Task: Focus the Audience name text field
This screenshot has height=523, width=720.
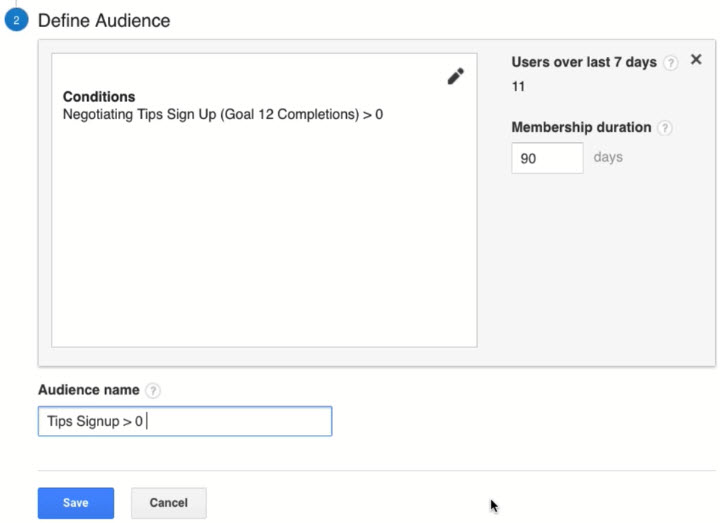Action: pos(240,421)
